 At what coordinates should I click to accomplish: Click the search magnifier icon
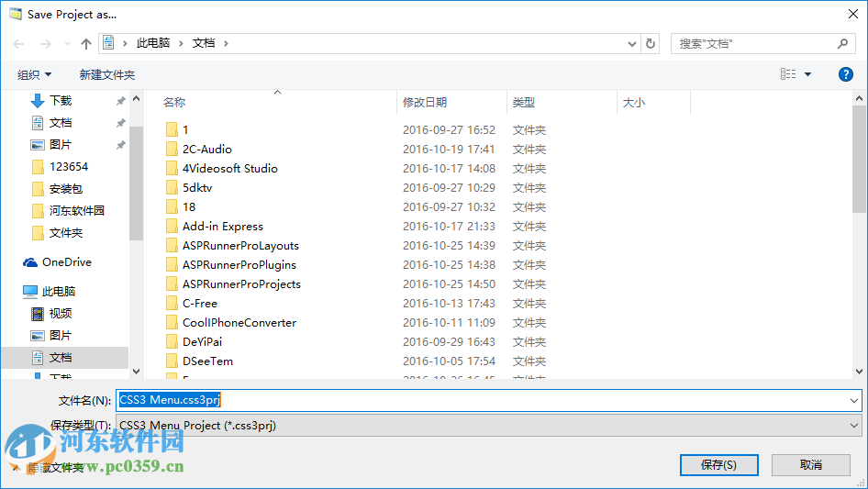pyautogui.click(x=842, y=43)
